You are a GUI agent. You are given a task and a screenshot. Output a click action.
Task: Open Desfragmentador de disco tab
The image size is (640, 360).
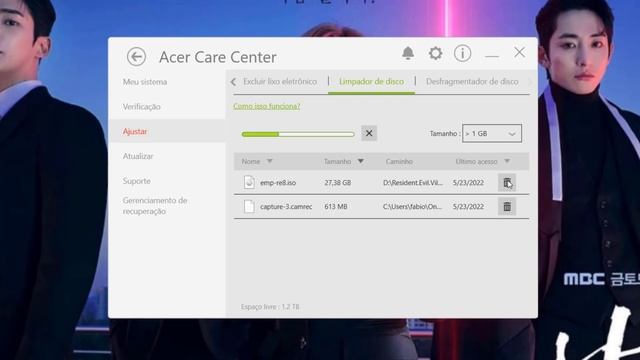point(472,82)
